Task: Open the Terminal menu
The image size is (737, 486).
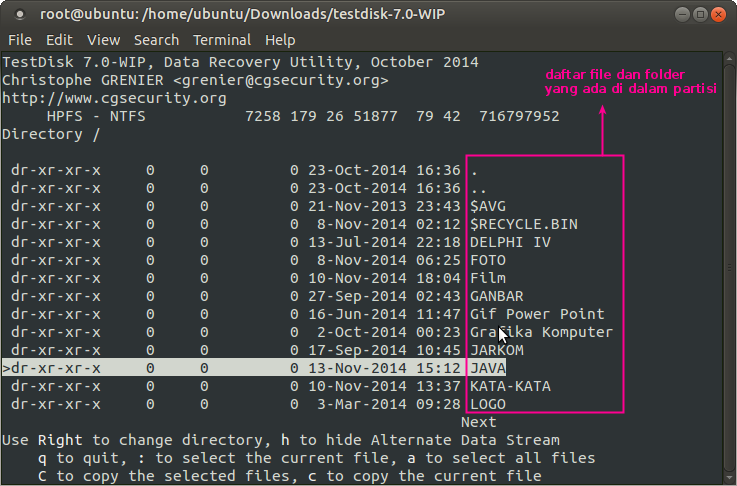Action: point(222,40)
